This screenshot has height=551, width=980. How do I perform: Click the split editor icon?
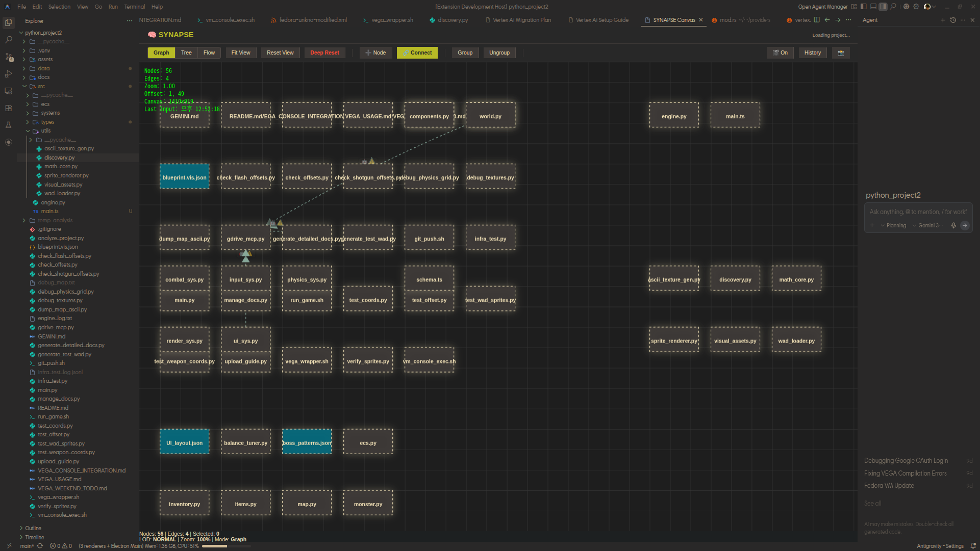[817, 20]
